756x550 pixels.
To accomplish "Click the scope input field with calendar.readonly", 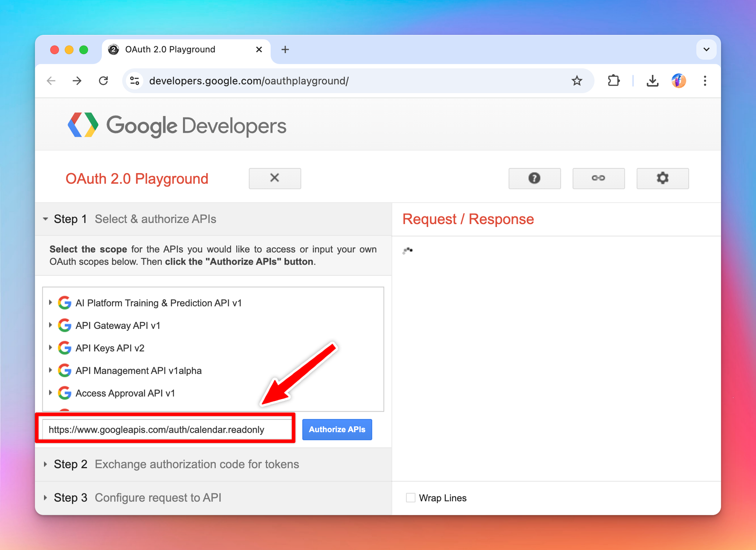I will point(167,429).
